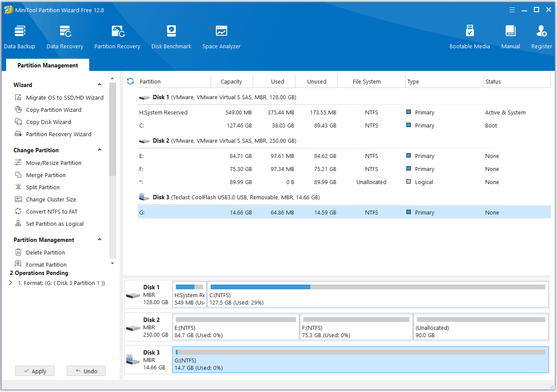Sort by File System column header

pyautogui.click(x=372, y=81)
